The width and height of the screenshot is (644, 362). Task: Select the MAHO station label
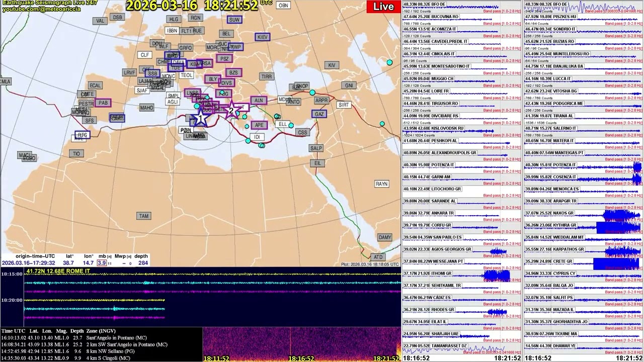tap(146, 108)
